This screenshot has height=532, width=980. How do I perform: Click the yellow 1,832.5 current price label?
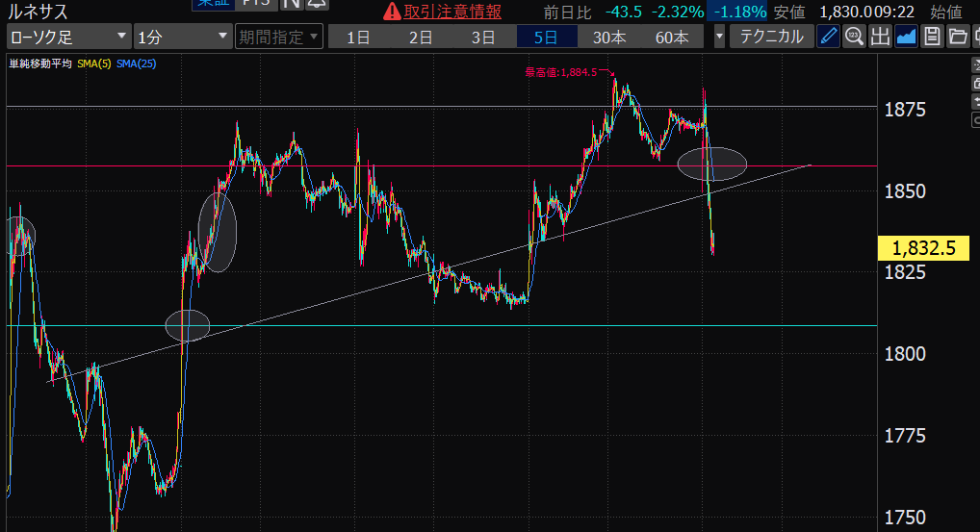[923, 248]
